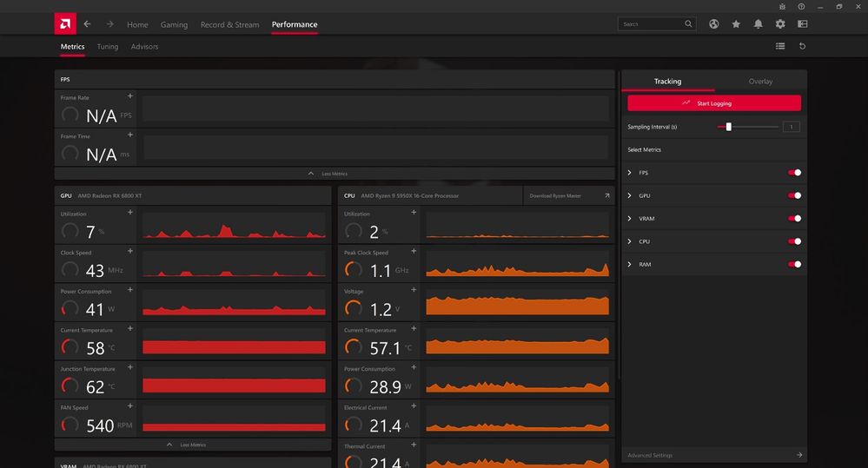This screenshot has width=868, height=468.
Task: Toggle GPU metric tracking switch
Action: point(794,195)
